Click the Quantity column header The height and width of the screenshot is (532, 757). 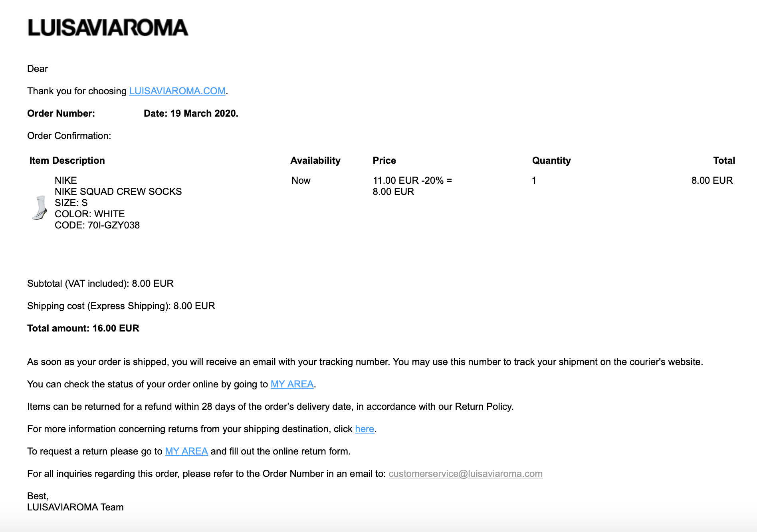[x=551, y=161]
